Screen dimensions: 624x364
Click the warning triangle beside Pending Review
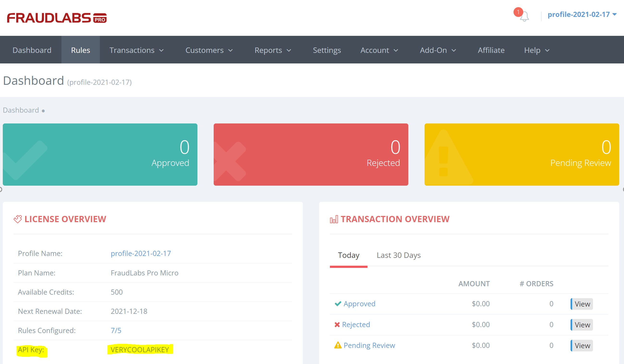point(338,345)
